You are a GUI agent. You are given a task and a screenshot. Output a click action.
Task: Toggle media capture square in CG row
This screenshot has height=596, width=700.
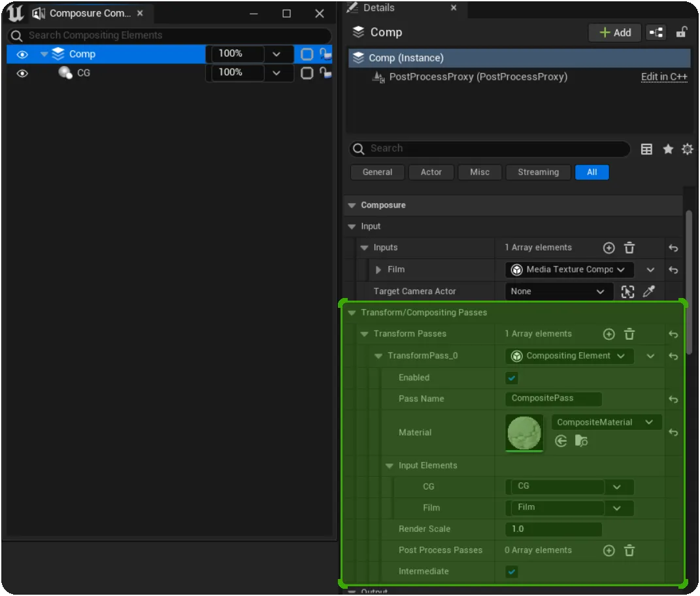(x=307, y=73)
